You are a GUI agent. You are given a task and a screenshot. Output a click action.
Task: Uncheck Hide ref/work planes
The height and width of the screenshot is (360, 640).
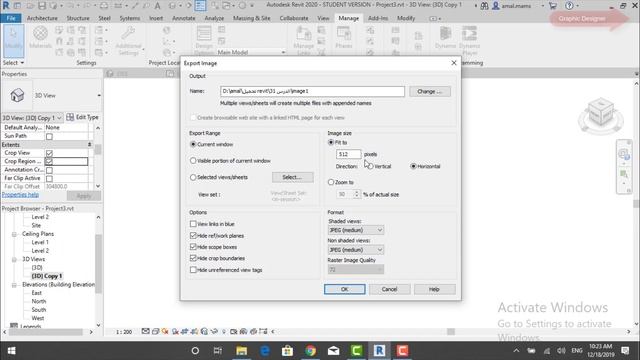click(193, 236)
